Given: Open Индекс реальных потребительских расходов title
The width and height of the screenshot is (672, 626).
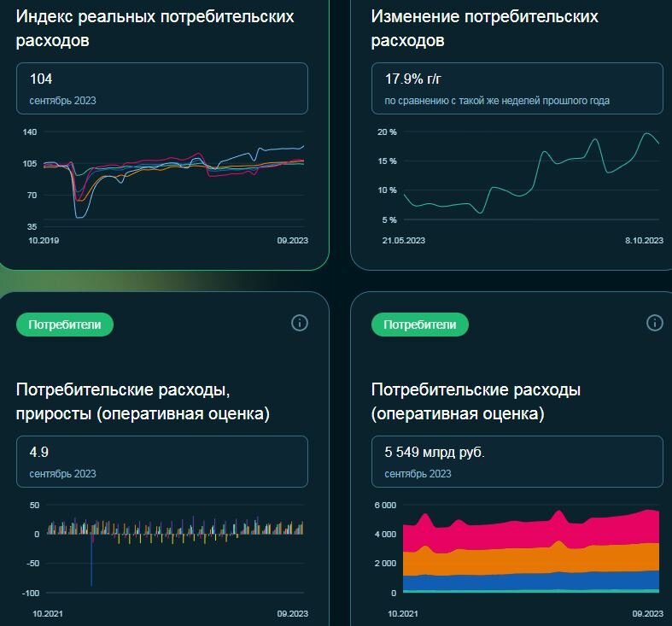Looking at the screenshot, I should point(155,28).
